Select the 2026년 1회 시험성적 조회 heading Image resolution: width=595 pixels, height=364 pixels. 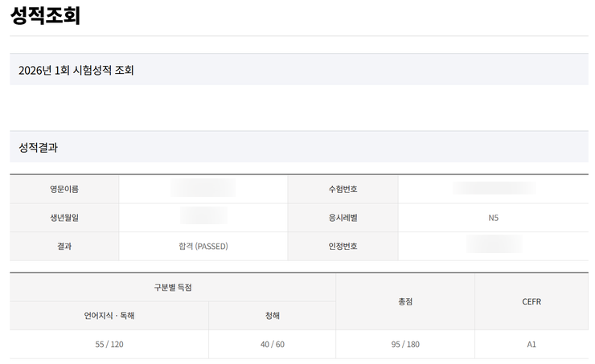point(76,70)
